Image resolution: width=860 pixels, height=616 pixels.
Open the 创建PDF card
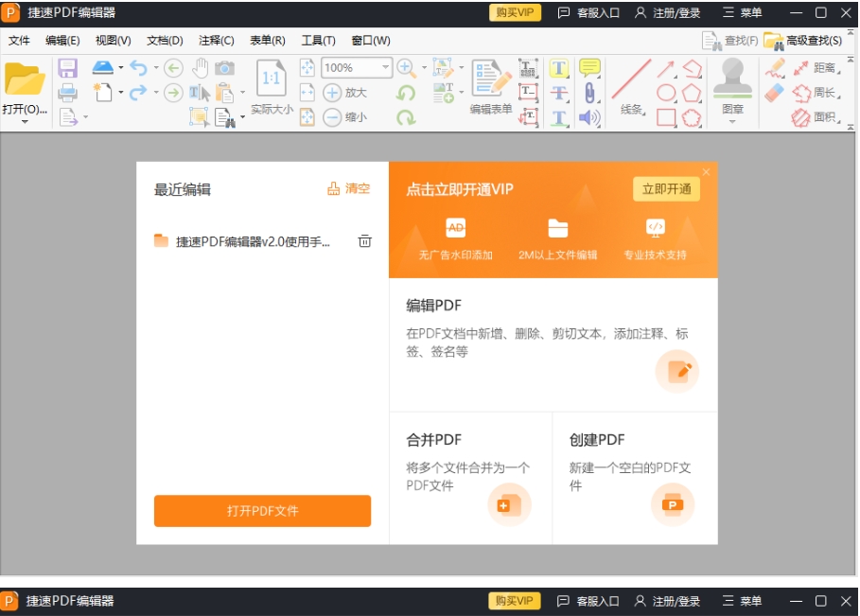(x=635, y=478)
